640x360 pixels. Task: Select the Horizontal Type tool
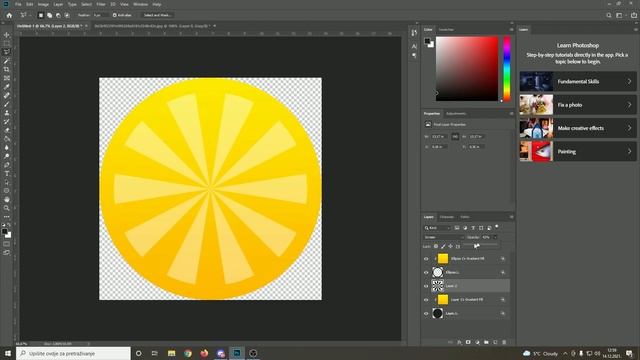[x=7, y=174]
